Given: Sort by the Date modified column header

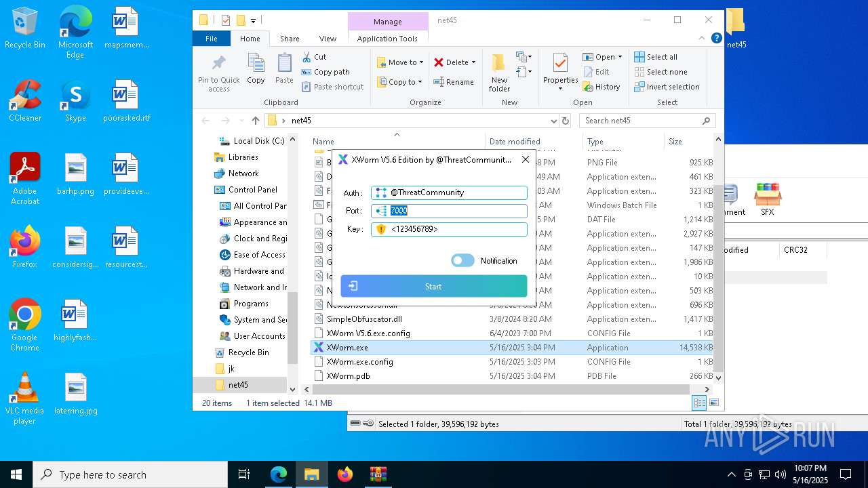Looking at the screenshot, I should click(x=533, y=142).
